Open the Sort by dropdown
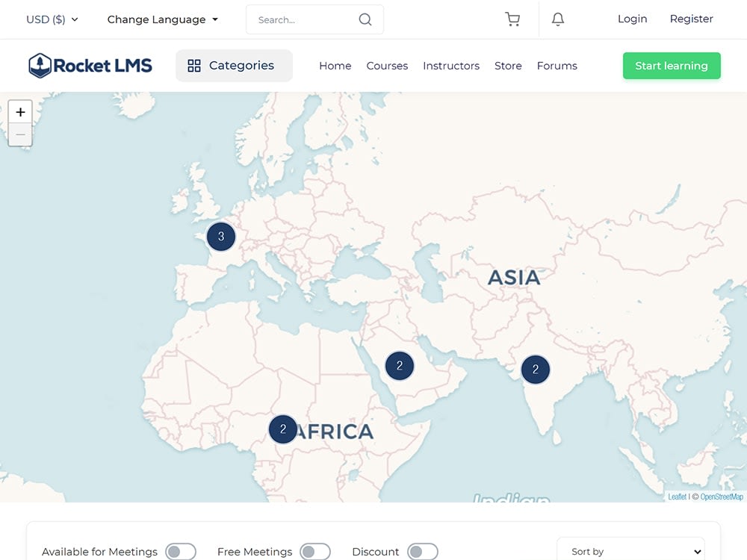 [x=630, y=551]
